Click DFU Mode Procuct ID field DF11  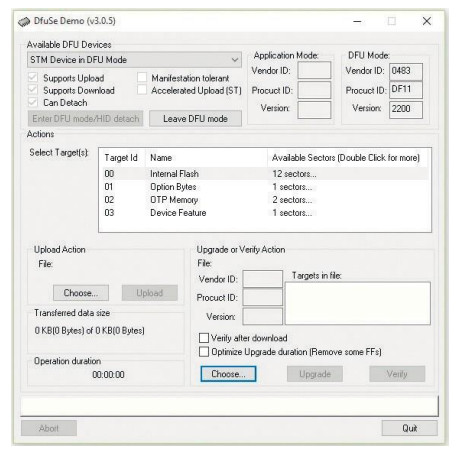[x=406, y=90]
